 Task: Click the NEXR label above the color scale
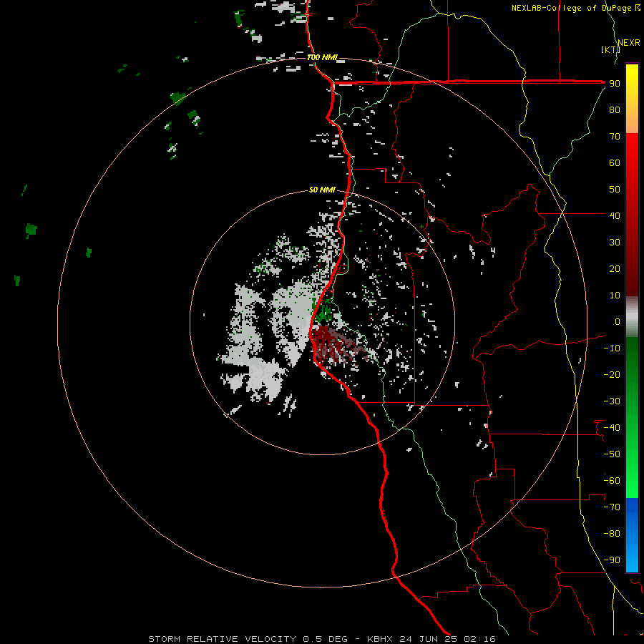click(x=629, y=43)
